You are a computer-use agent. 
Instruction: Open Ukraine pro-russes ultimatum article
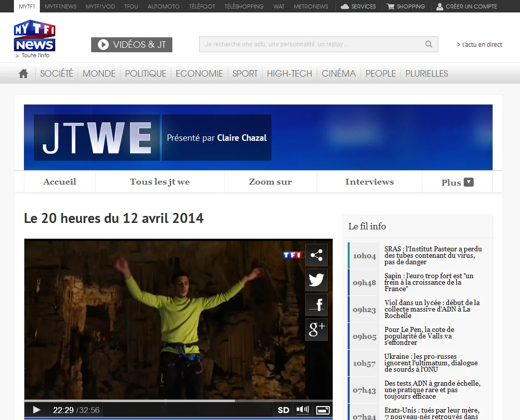pos(431,363)
